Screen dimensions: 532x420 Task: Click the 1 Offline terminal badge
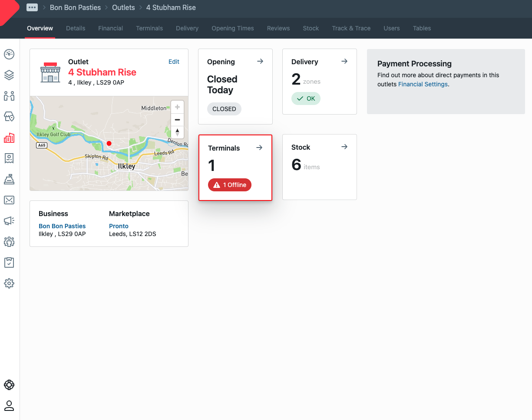[230, 185]
